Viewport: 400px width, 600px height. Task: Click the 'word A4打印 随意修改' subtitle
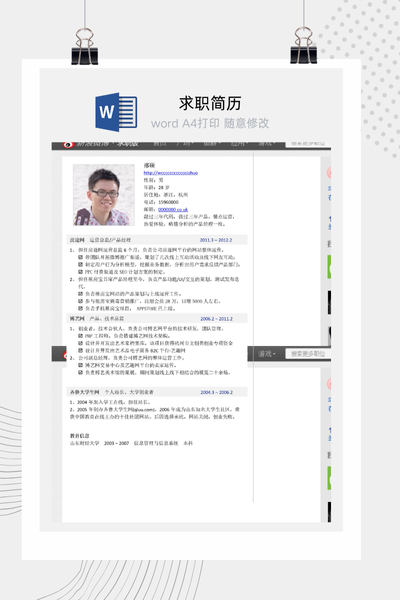tap(210, 123)
